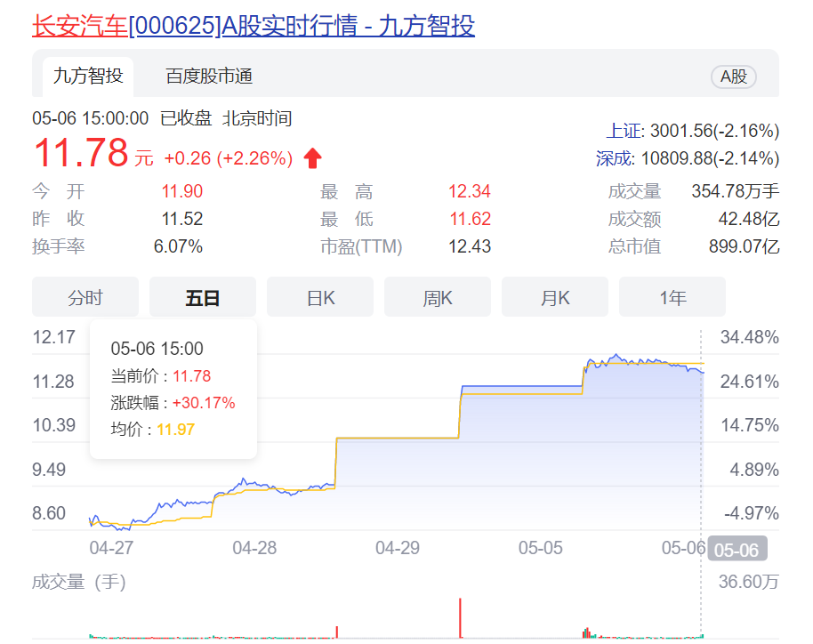Viewport: 813px width, 644px height.
Task: Click the tallest red volume bar
Action: 460,618
